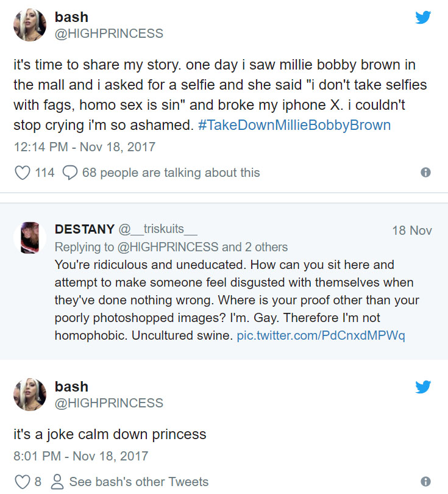Open bash's avatar on the last tweet

[x=30, y=395]
